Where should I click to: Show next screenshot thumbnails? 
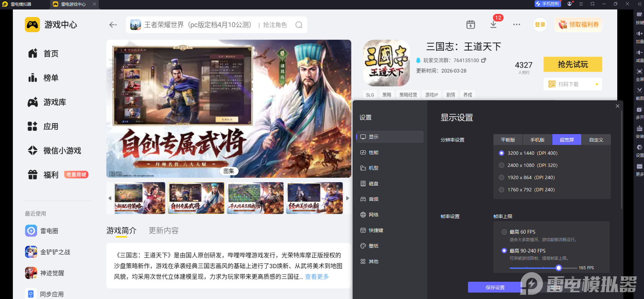pyautogui.click(x=347, y=198)
